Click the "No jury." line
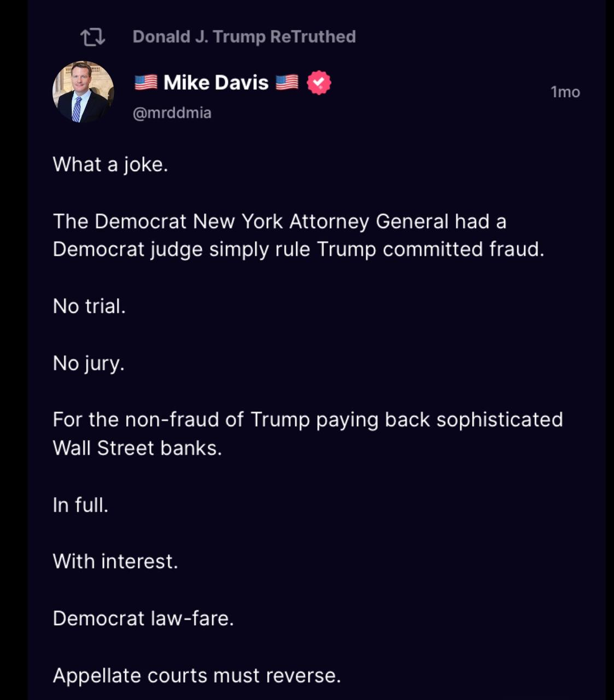 point(89,363)
